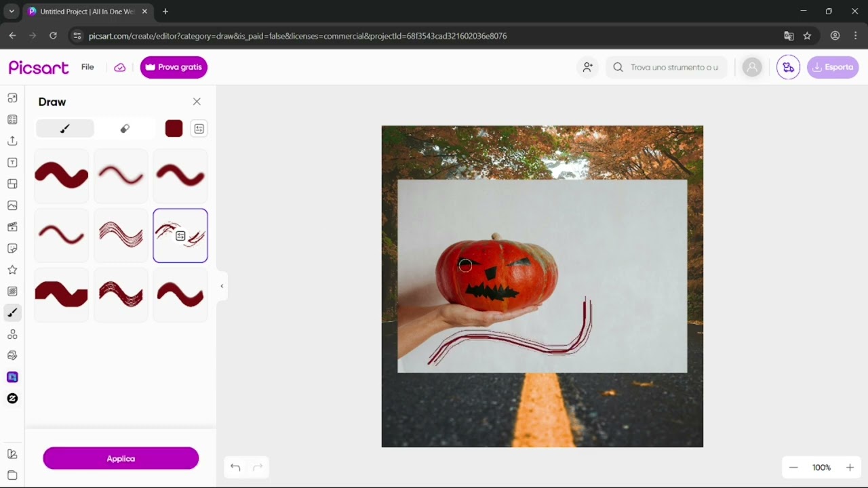Open the templates icon in the left sidebar
Image resolution: width=868 pixels, height=488 pixels.
point(12,119)
